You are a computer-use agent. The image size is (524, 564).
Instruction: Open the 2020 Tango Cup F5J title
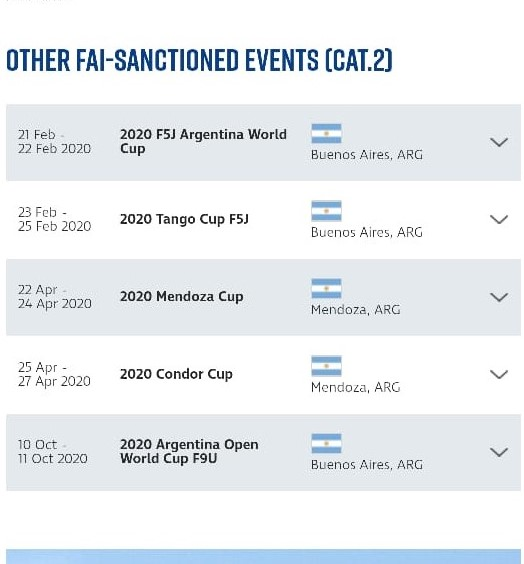184,219
